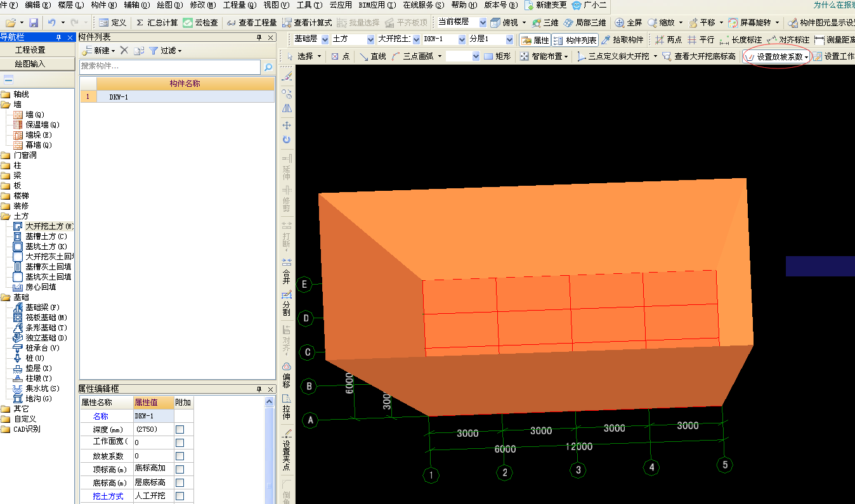Click the 搜索构件 search field
The height and width of the screenshot is (504, 855).
coord(170,66)
